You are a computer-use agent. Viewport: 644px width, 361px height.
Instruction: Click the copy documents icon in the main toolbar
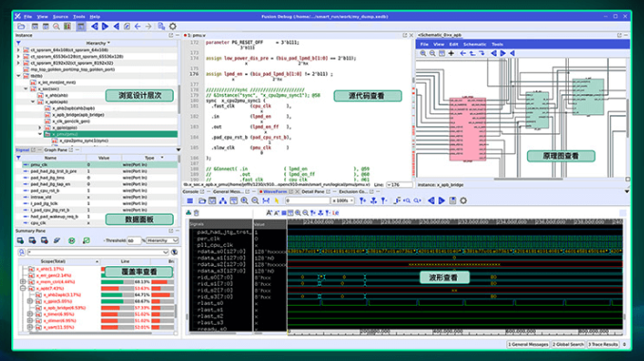pyautogui.click(x=161, y=27)
